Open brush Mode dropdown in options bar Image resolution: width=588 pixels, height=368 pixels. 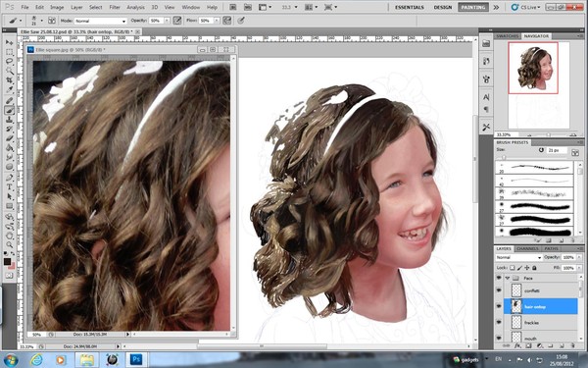tap(101, 21)
